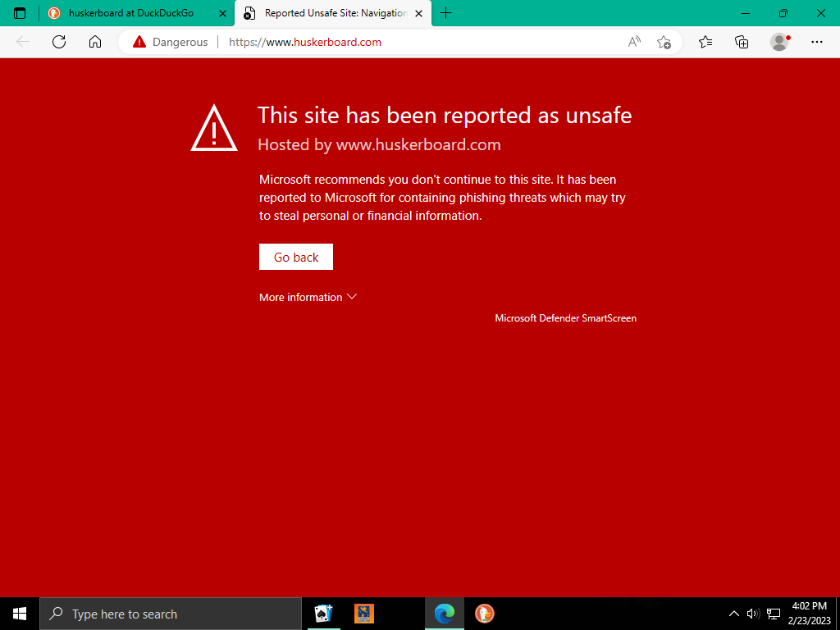This screenshot has height=630, width=840.
Task: Expand the More information section
Action: click(308, 297)
